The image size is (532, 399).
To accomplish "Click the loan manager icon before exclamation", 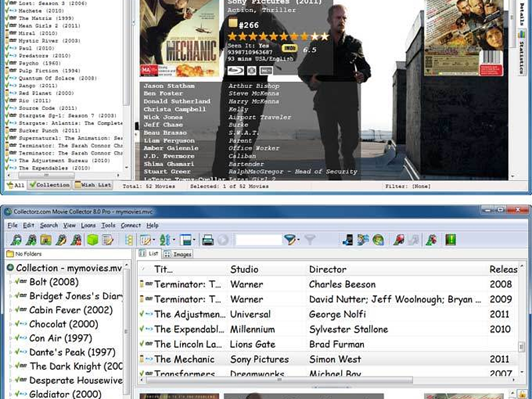I will tap(432, 240).
